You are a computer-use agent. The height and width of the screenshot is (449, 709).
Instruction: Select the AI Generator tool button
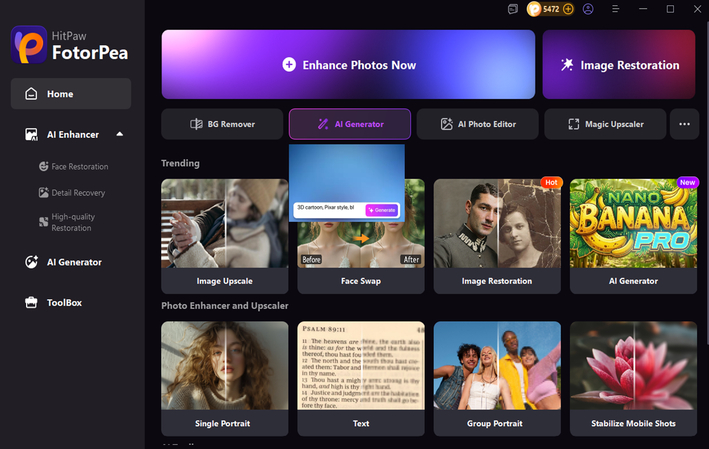point(350,124)
